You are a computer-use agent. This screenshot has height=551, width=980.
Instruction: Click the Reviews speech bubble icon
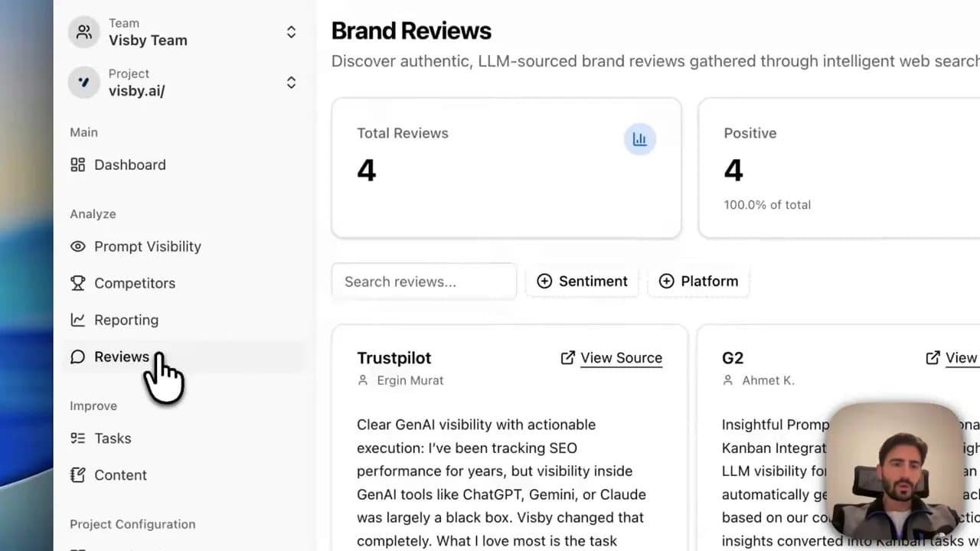pos(77,357)
